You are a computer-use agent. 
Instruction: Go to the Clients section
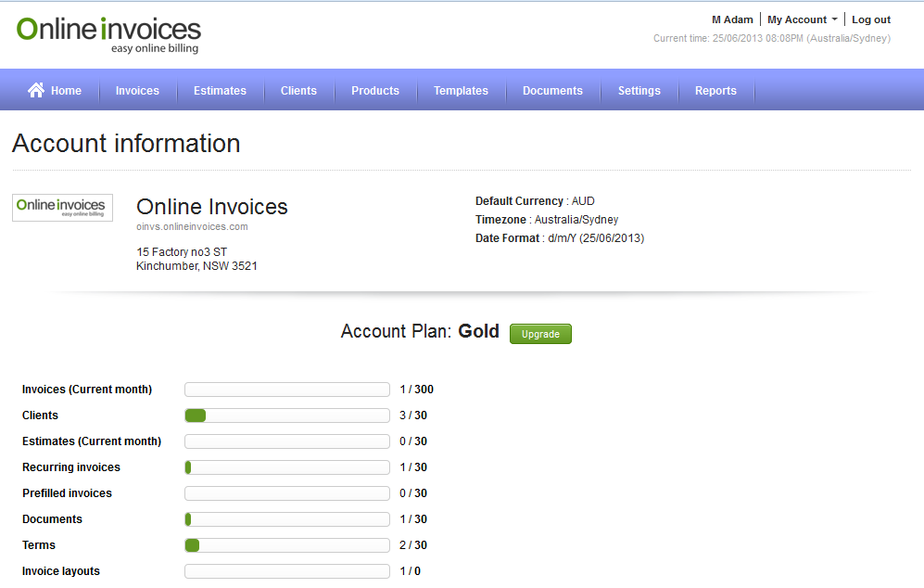pos(298,91)
